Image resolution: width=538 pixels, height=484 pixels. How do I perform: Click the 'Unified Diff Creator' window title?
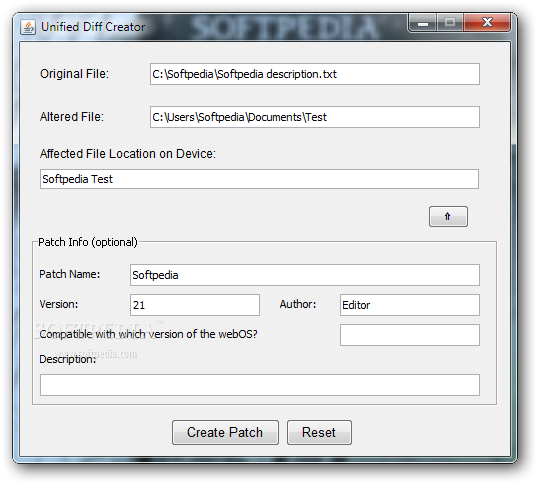coord(93,27)
